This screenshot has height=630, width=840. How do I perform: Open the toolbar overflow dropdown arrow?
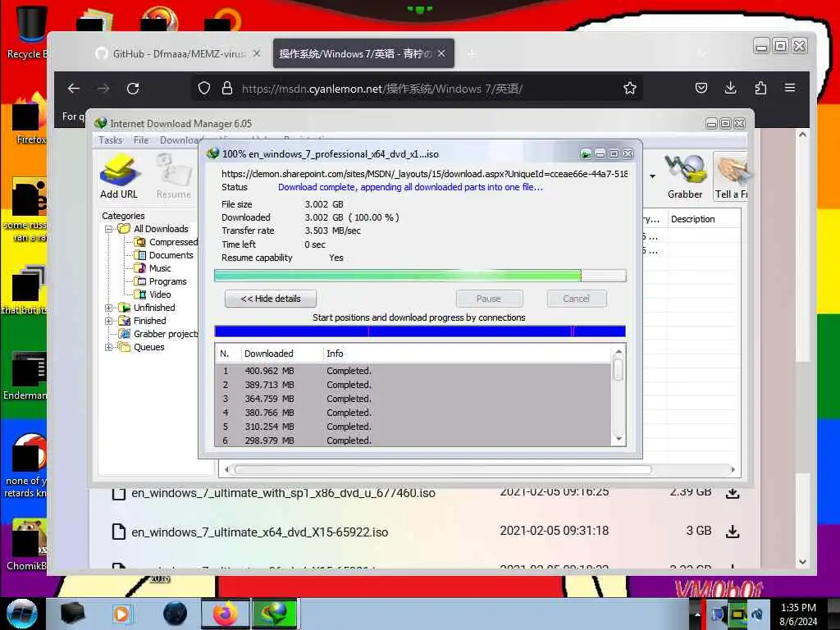tap(652, 176)
